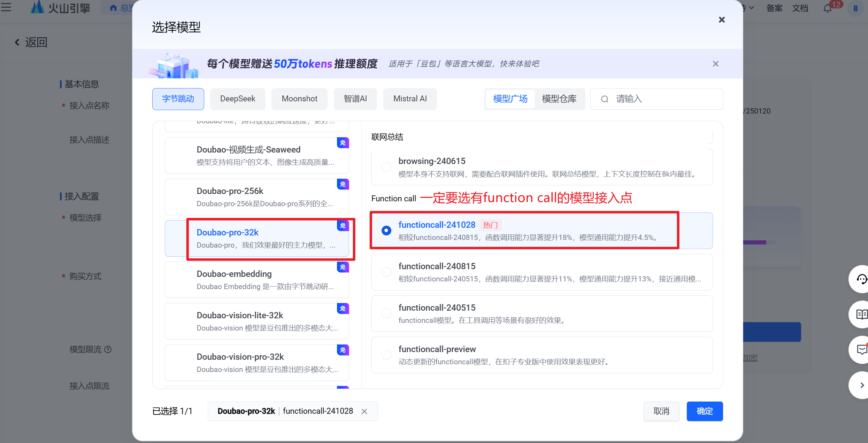Open the feedback message icon
Image resolution: width=868 pixels, height=443 pixels.
pyautogui.click(x=862, y=349)
